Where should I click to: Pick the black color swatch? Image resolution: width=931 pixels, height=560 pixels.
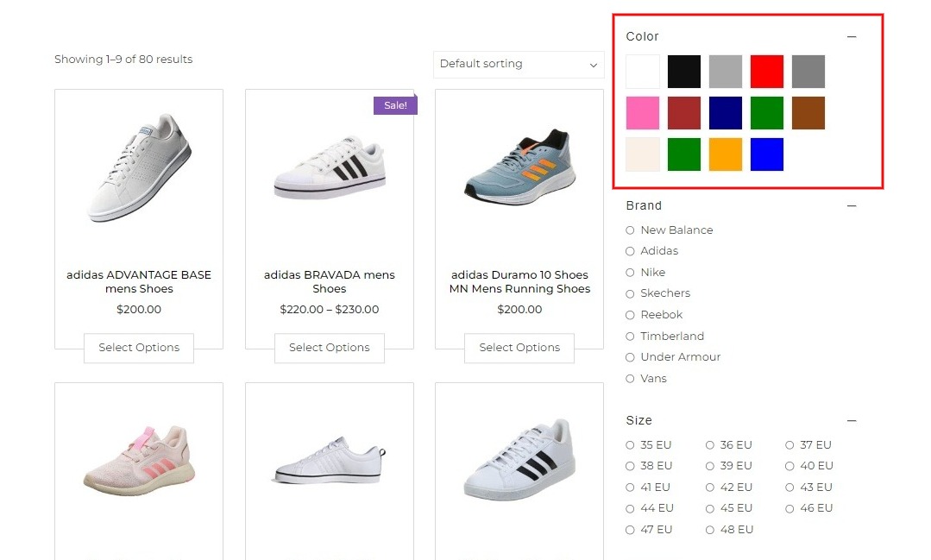tap(683, 72)
